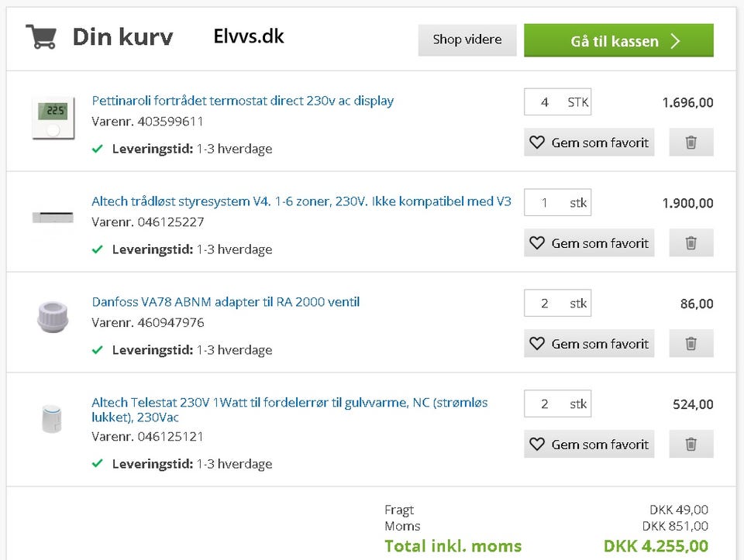Screen dimensions: 744x560
Task: Open Altech trådløst styresystem V4 link
Action: [301, 201]
